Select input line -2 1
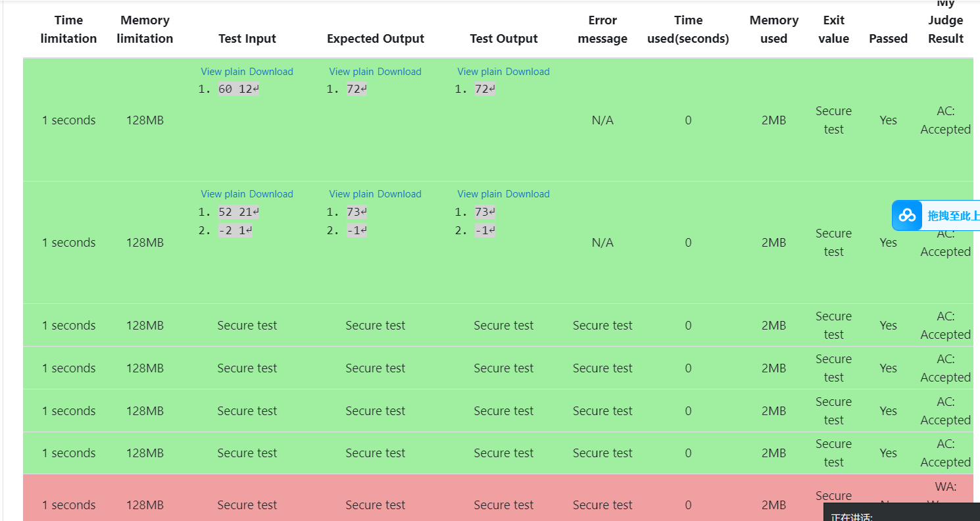The height and width of the screenshot is (521, 980). (235, 231)
